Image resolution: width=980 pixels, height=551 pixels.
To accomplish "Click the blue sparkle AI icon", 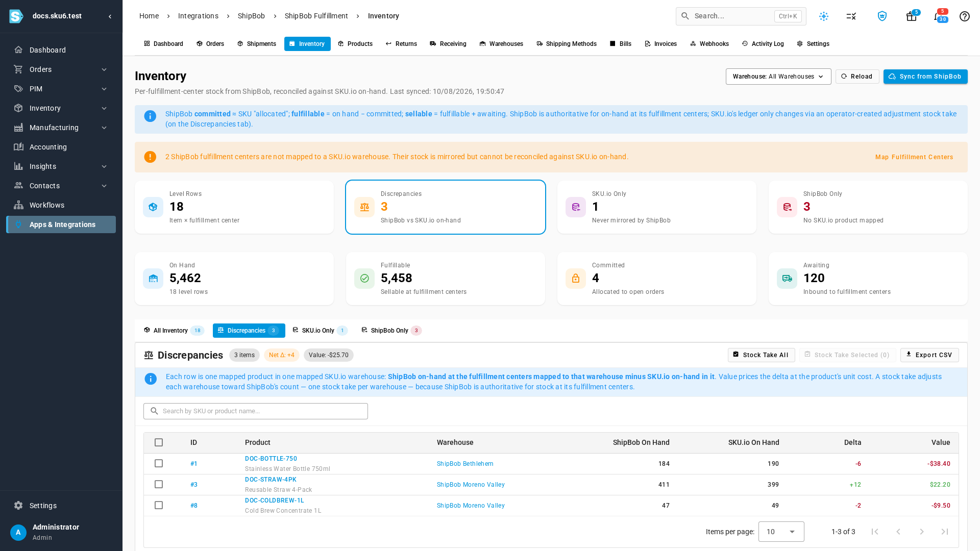I will (x=824, y=16).
